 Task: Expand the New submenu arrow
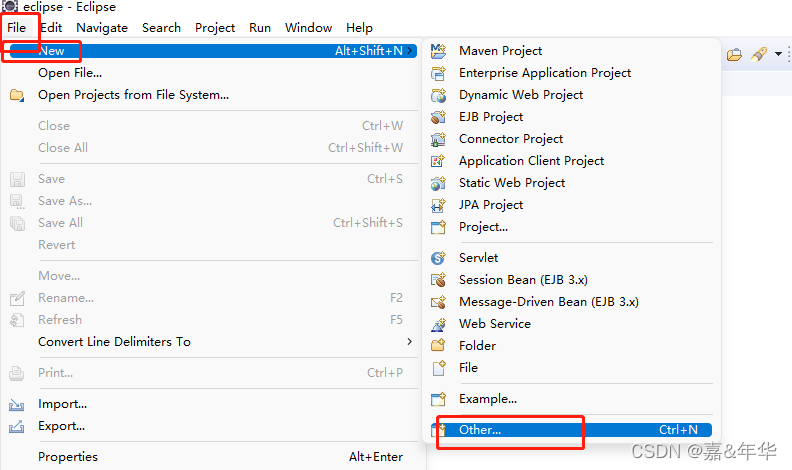(x=410, y=51)
